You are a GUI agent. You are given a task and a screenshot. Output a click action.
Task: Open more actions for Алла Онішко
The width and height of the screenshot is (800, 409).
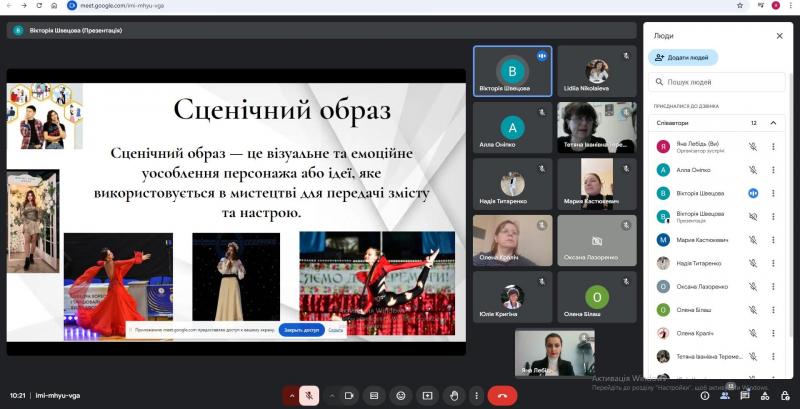(773, 170)
